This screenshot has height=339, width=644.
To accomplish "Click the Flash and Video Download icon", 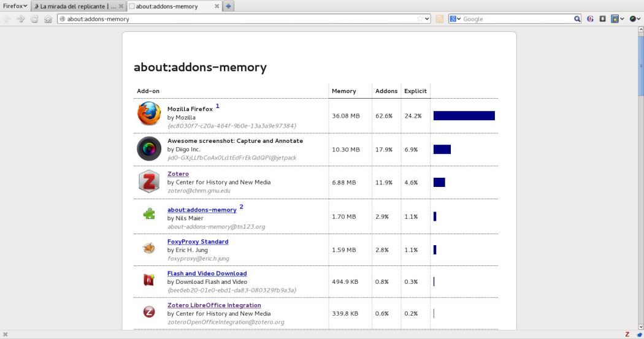I will coord(148,280).
